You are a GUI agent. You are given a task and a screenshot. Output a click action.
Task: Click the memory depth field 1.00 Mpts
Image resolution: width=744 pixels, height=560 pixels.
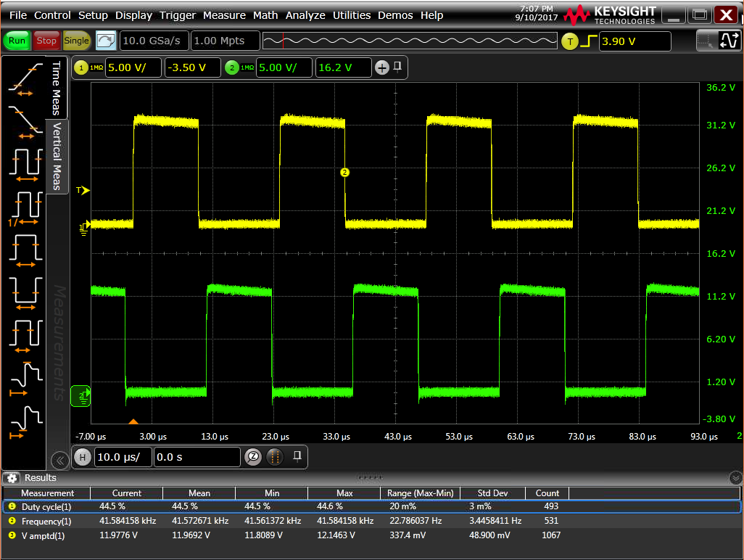pos(226,41)
